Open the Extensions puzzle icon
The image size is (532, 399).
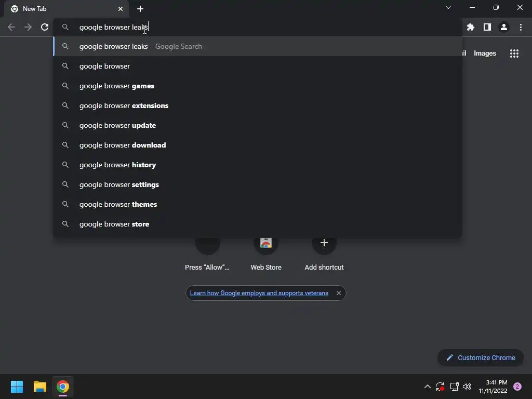[470, 27]
